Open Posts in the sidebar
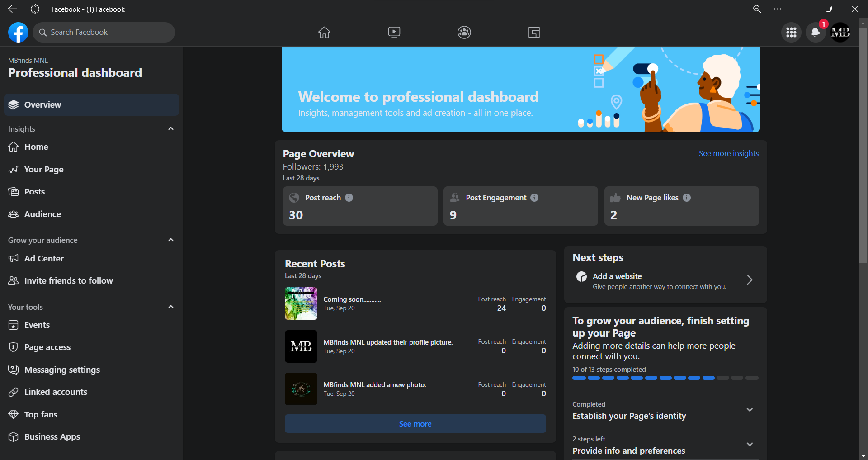 pos(91,192)
